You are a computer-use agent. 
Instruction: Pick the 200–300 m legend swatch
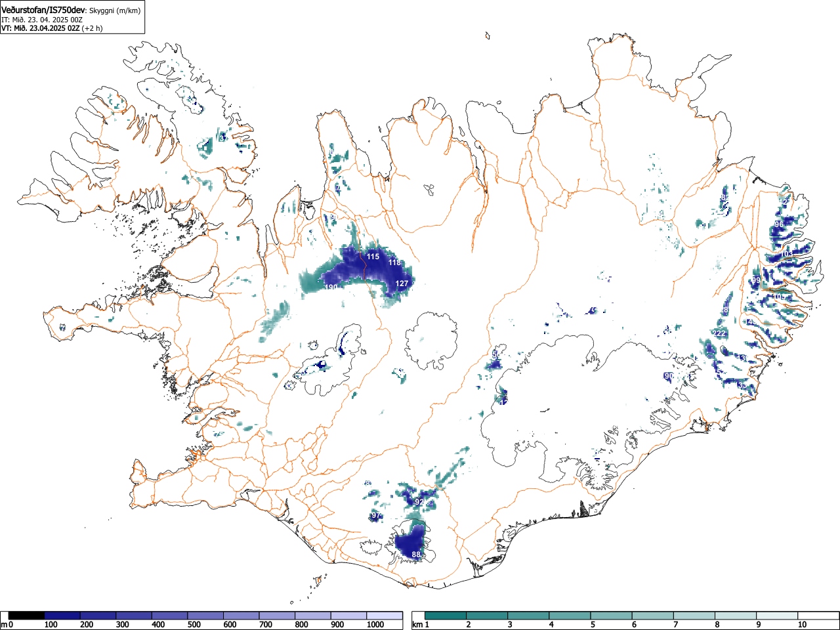click(98, 616)
